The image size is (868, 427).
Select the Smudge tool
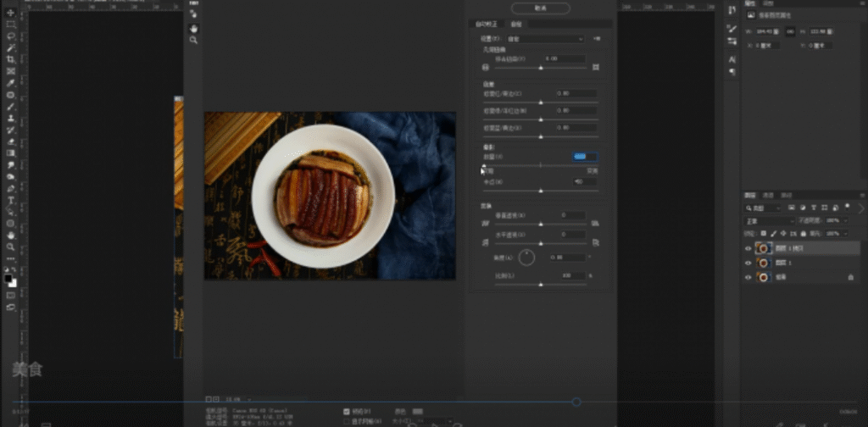click(10, 165)
